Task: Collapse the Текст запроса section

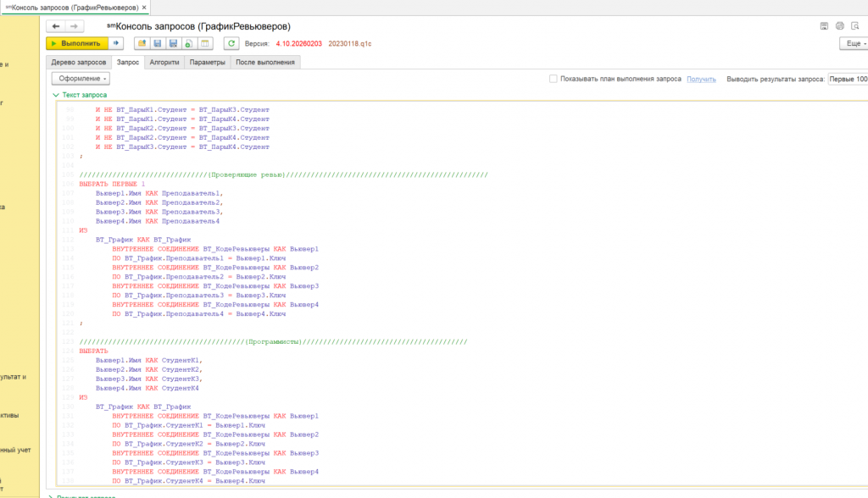Action: tap(56, 96)
